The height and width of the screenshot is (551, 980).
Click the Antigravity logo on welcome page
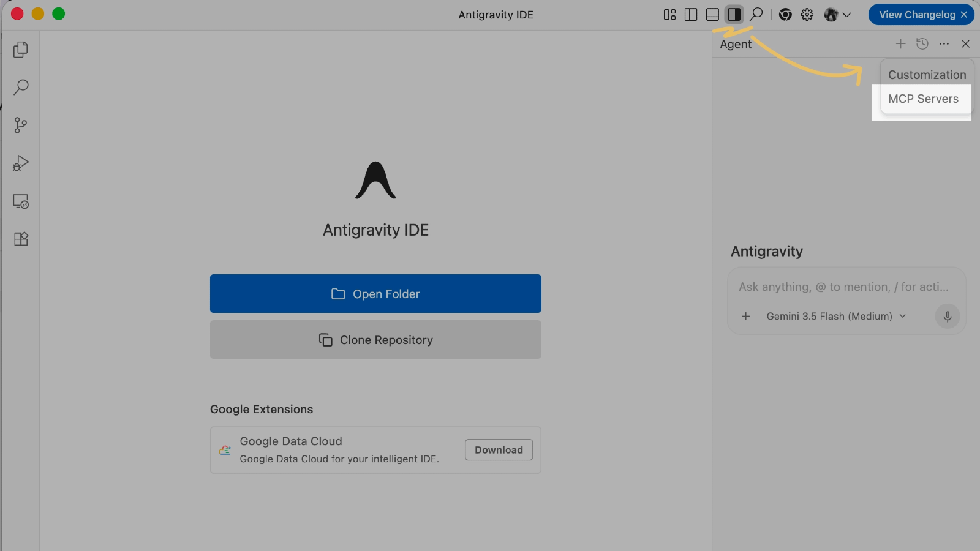pyautogui.click(x=375, y=180)
